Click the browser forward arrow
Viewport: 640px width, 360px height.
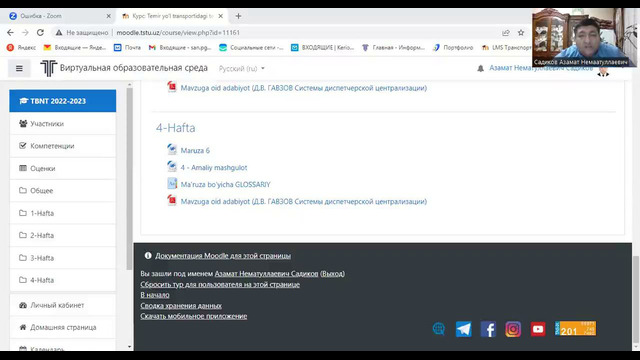click(x=25, y=33)
